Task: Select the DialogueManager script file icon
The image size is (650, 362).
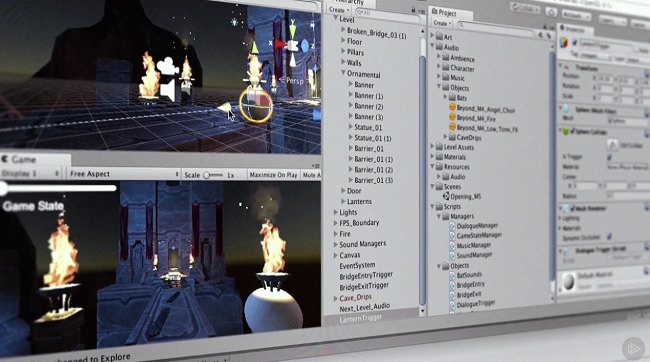Action: [452, 226]
